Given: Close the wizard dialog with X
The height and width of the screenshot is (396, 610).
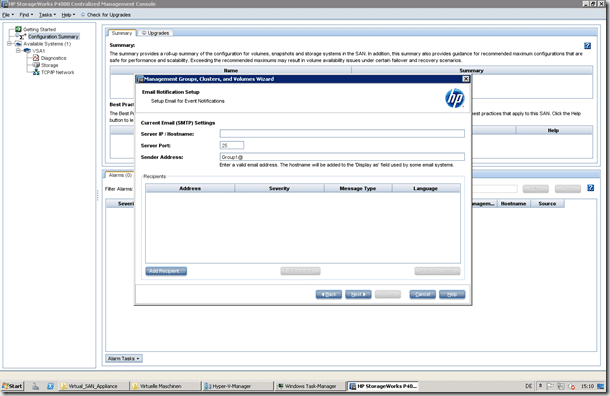Looking at the screenshot, I should 466,79.
